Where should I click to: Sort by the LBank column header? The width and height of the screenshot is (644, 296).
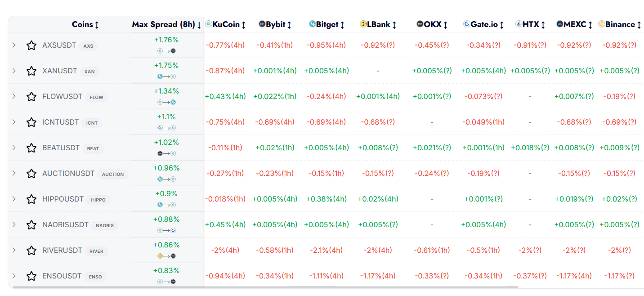pos(378,24)
